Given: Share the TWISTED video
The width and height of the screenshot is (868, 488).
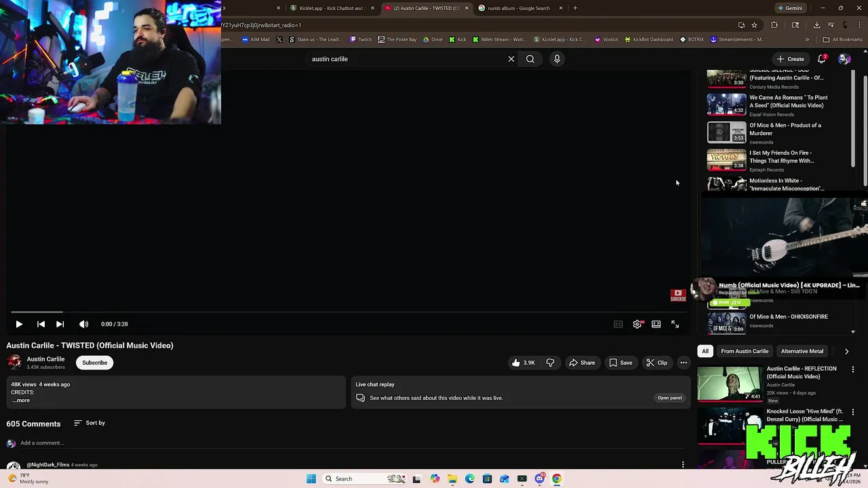Looking at the screenshot, I should [x=582, y=363].
